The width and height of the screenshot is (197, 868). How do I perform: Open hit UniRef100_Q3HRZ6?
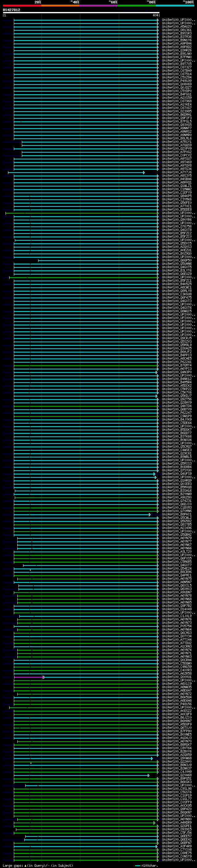(x=177, y=50)
